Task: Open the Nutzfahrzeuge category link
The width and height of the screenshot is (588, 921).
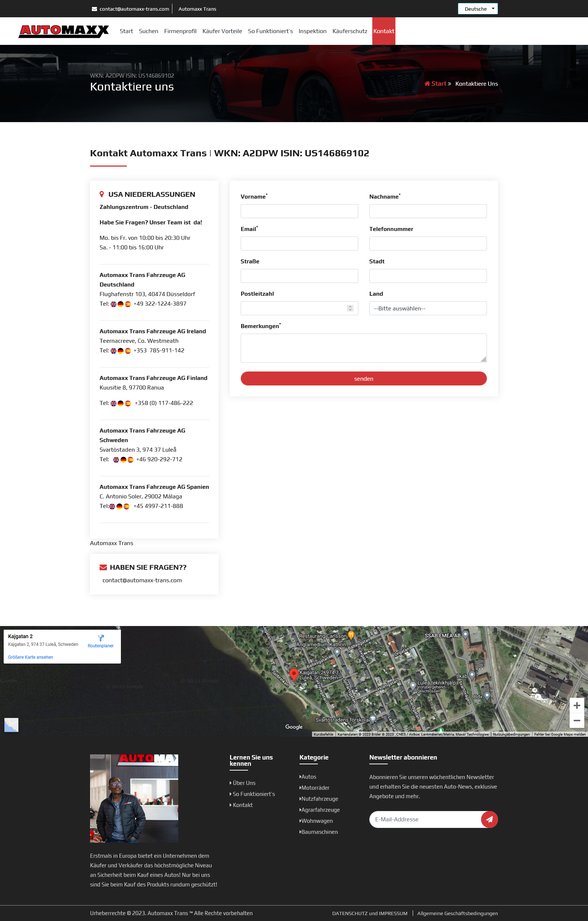Action: click(x=319, y=799)
